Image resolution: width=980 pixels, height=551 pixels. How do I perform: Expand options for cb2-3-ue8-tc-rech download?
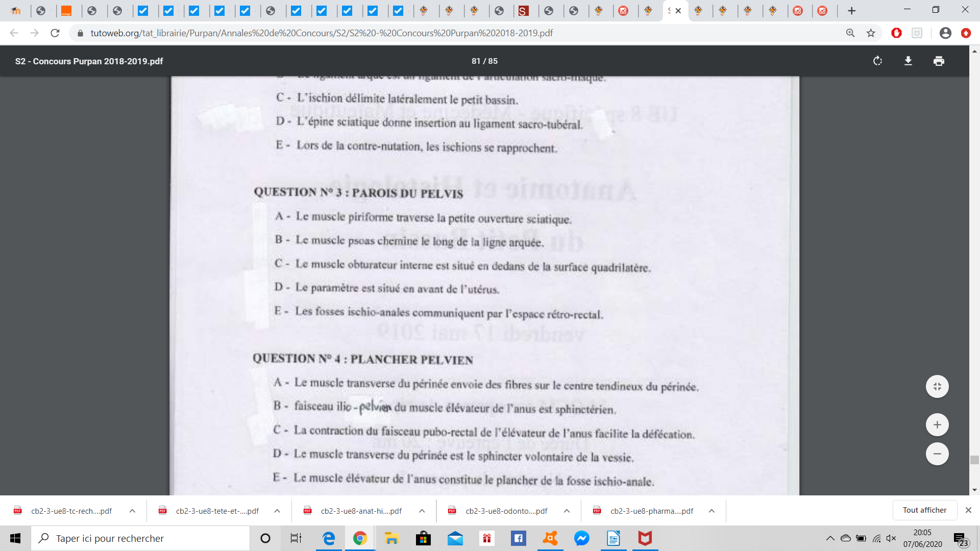click(132, 511)
